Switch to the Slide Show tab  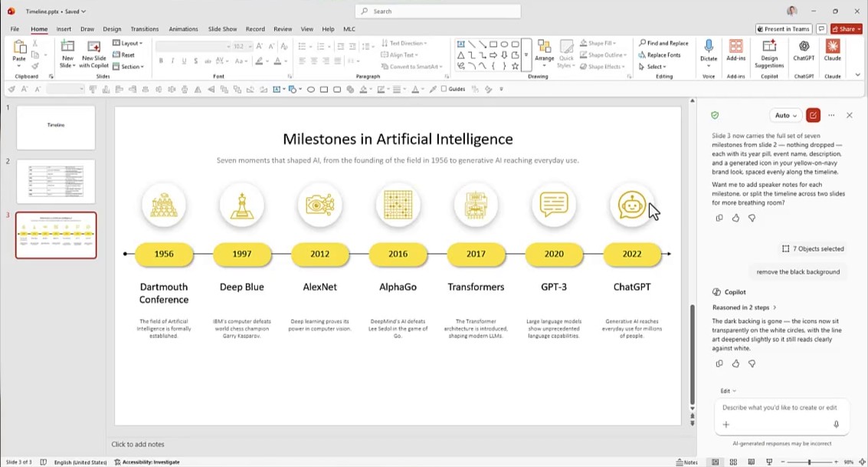[222, 29]
